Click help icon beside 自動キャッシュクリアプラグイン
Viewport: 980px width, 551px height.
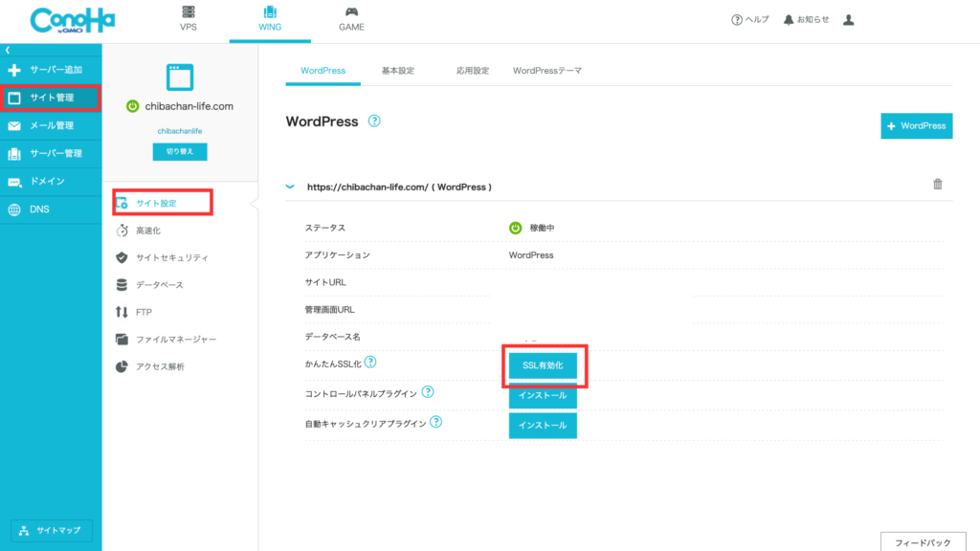tap(436, 422)
